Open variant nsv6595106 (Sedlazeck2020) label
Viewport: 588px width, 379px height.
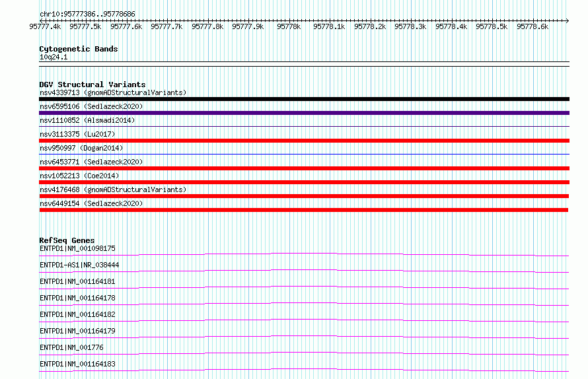click(x=91, y=106)
